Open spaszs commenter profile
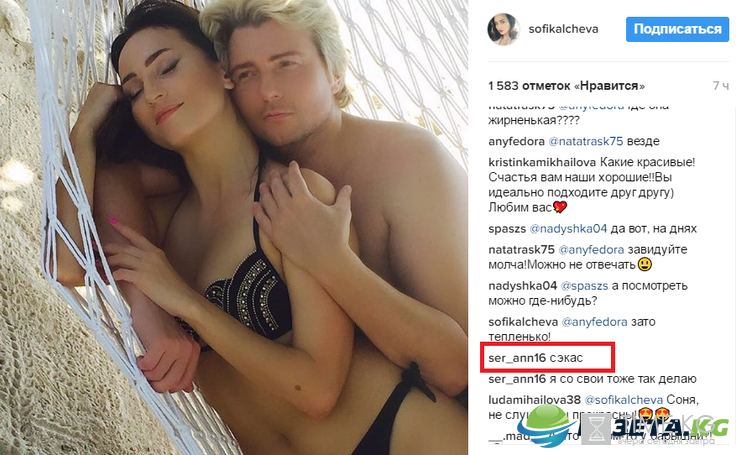Viewport: 736px width, 455px height. coord(507,229)
